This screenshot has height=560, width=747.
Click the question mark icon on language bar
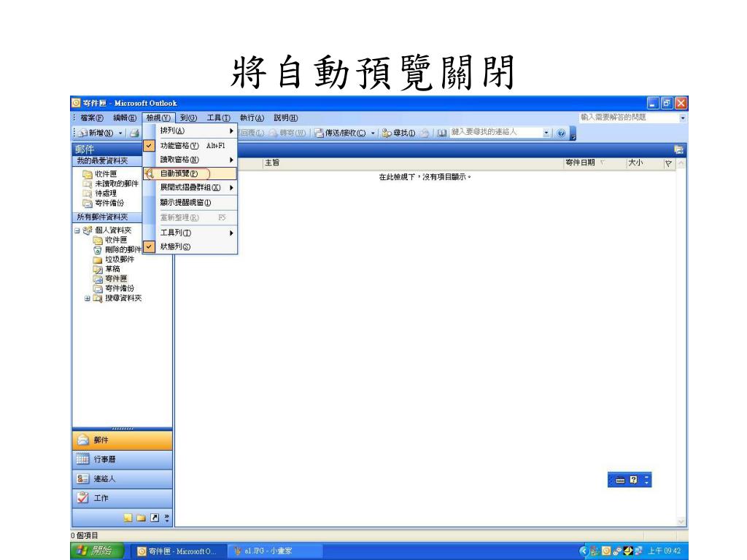click(634, 480)
